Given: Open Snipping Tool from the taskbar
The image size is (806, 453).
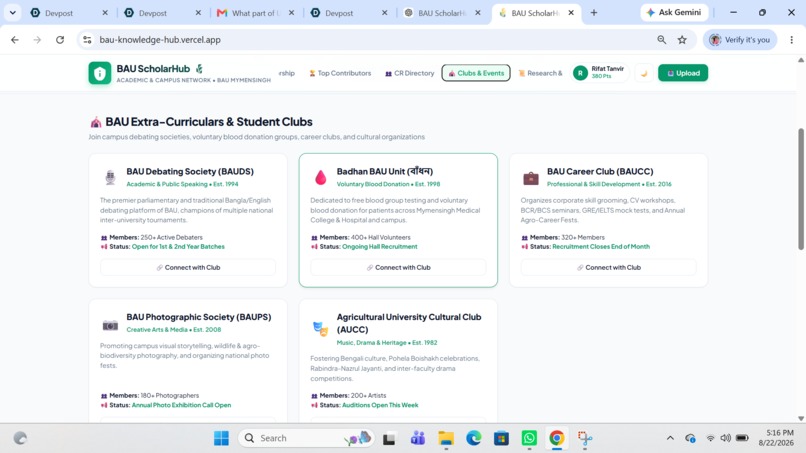Looking at the screenshot, I should (584, 438).
